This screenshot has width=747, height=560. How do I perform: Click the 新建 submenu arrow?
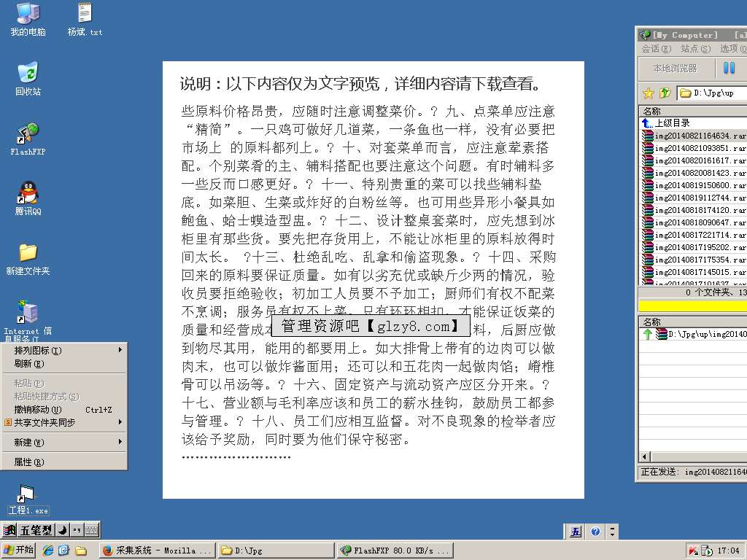(x=120, y=442)
